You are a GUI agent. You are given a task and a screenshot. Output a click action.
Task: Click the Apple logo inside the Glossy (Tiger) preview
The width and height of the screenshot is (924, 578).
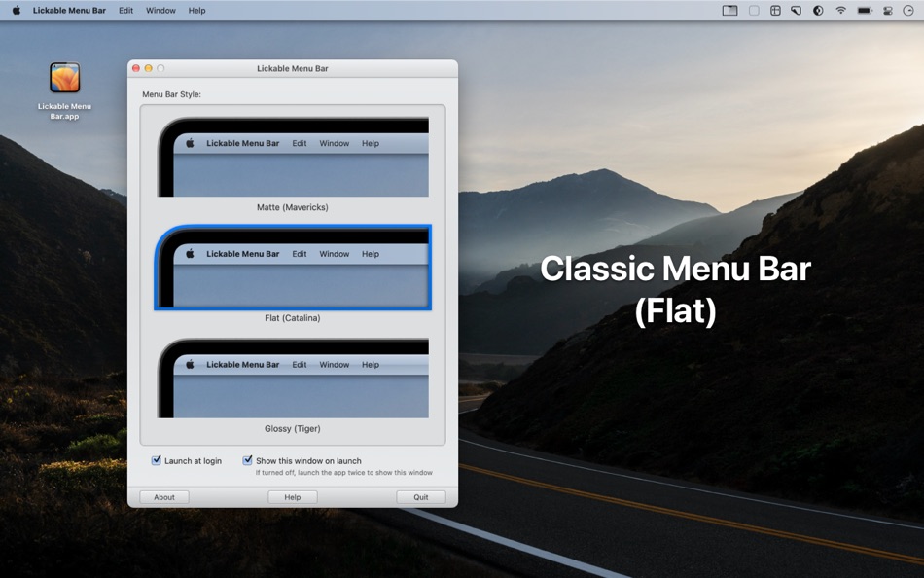coord(190,365)
